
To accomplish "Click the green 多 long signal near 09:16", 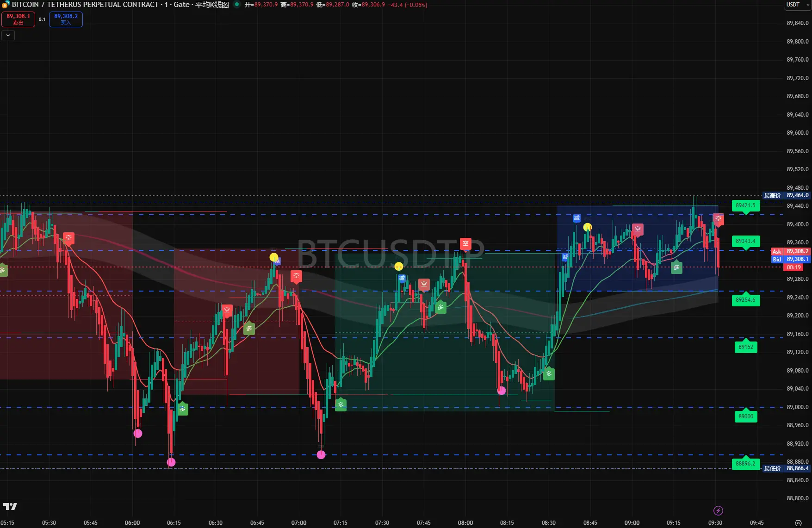I will click(676, 267).
